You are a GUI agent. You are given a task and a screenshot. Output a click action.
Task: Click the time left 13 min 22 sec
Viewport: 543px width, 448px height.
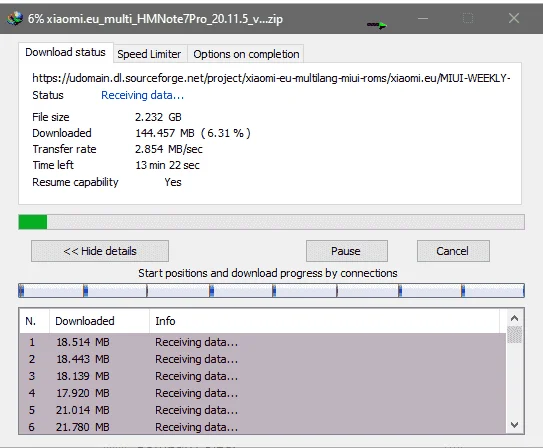tap(167, 165)
